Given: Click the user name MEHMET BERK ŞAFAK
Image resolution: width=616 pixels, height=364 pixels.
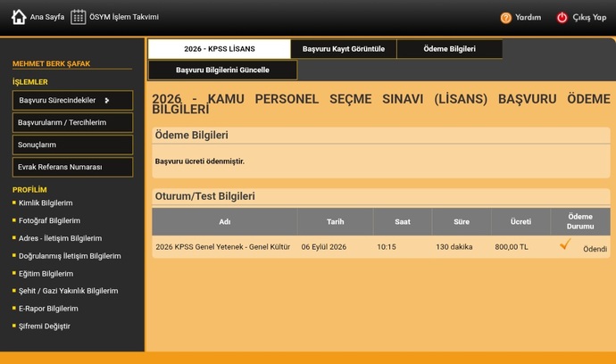Looking at the screenshot, I should tap(52, 63).
